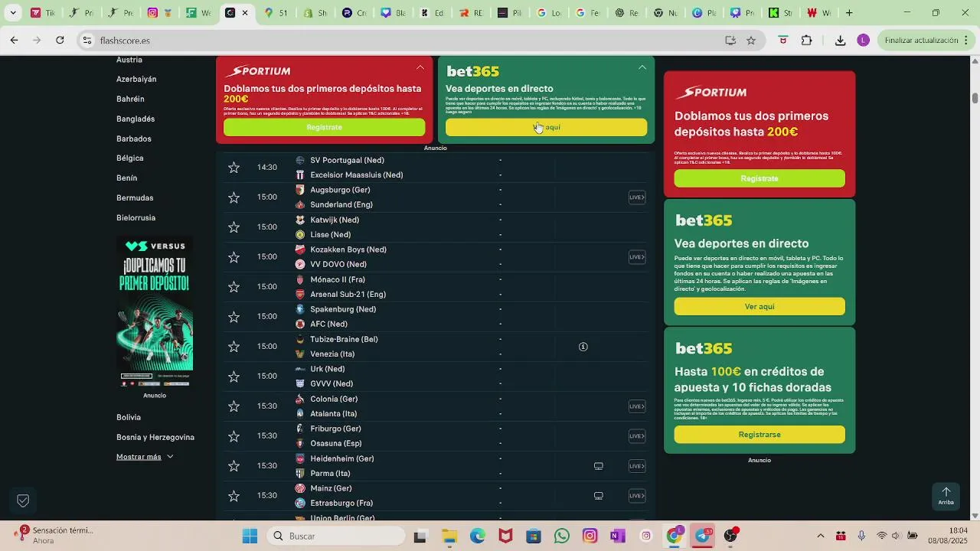
Task: Click Registrate in Sportium top banner
Action: pyautogui.click(x=324, y=127)
